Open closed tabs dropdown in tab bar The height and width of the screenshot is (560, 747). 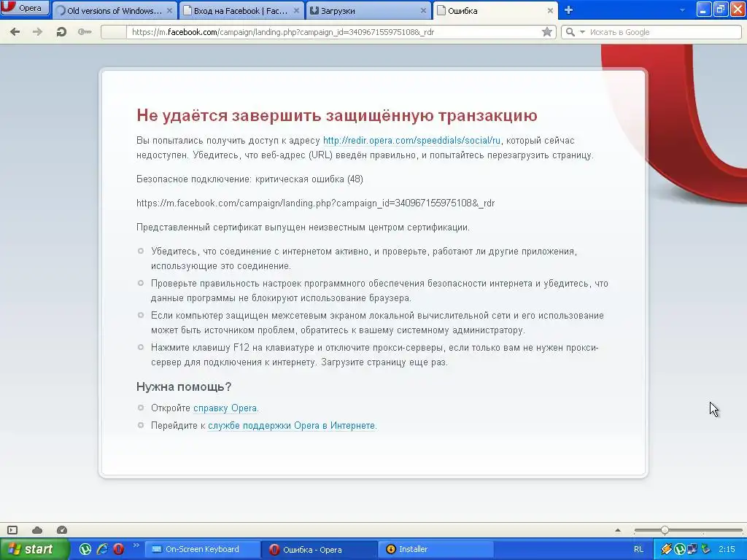coord(682,10)
